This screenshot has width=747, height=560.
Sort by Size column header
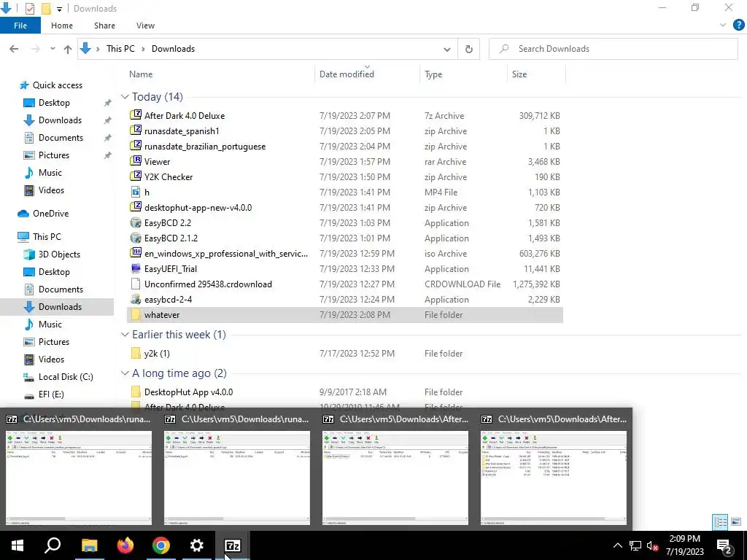pos(519,74)
